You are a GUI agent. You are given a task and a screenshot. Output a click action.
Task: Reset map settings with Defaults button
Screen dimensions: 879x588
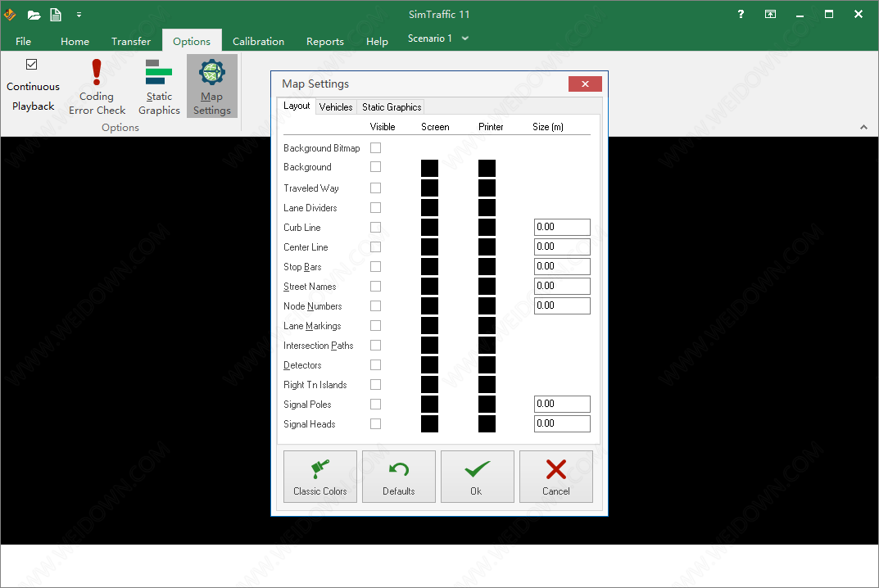(x=399, y=477)
